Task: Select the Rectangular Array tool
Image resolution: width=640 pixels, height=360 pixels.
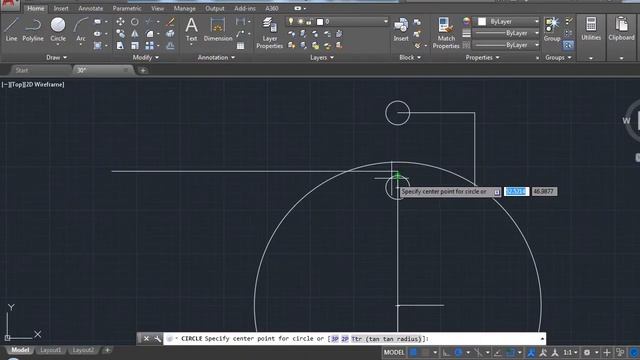Action: (x=149, y=45)
